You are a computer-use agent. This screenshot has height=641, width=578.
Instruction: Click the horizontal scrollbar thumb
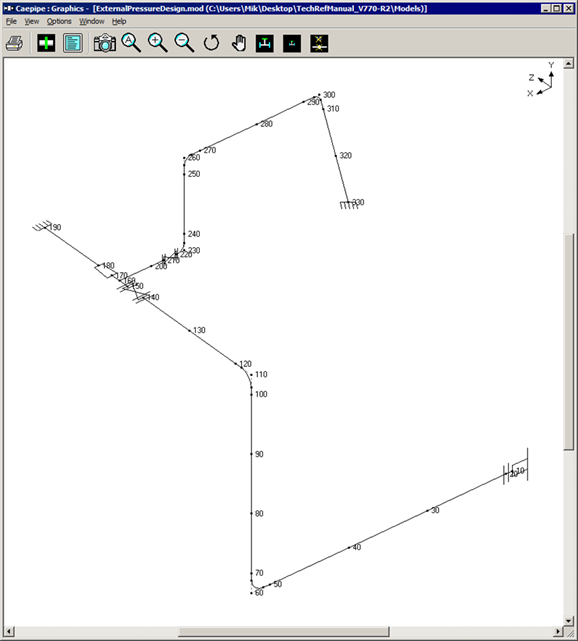coord(284,632)
